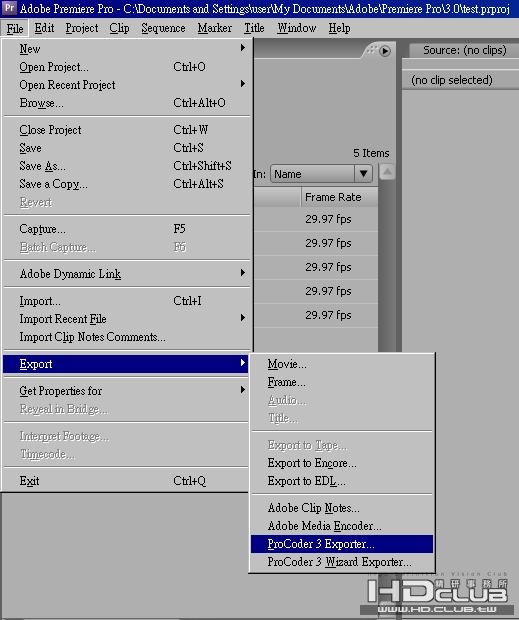The image size is (519, 620).
Task: Click the Premiere Pro app icon in title bar
Action: [9, 8]
